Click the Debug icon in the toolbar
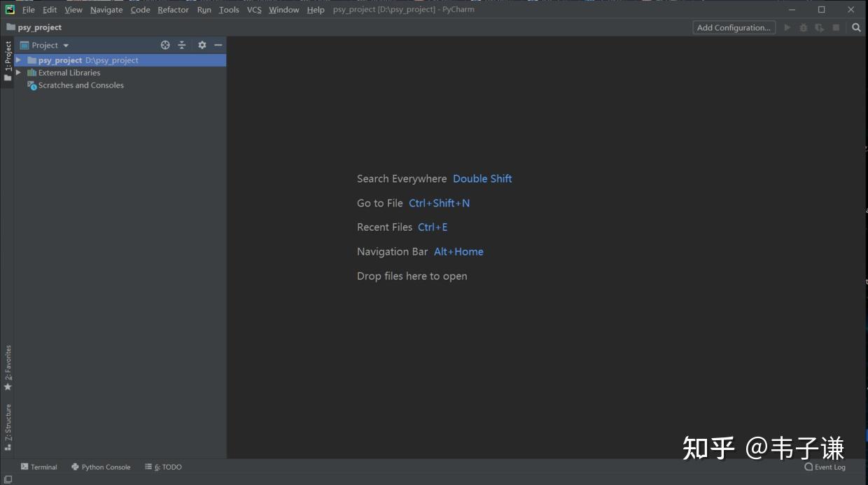The height and width of the screenshot is (485, 868). (803, 27)
